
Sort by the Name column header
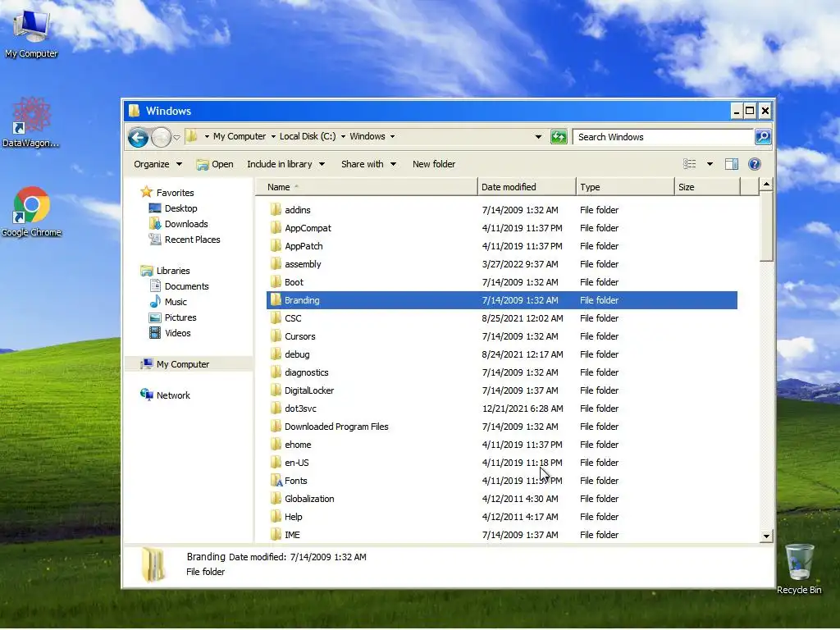point(366,187)
